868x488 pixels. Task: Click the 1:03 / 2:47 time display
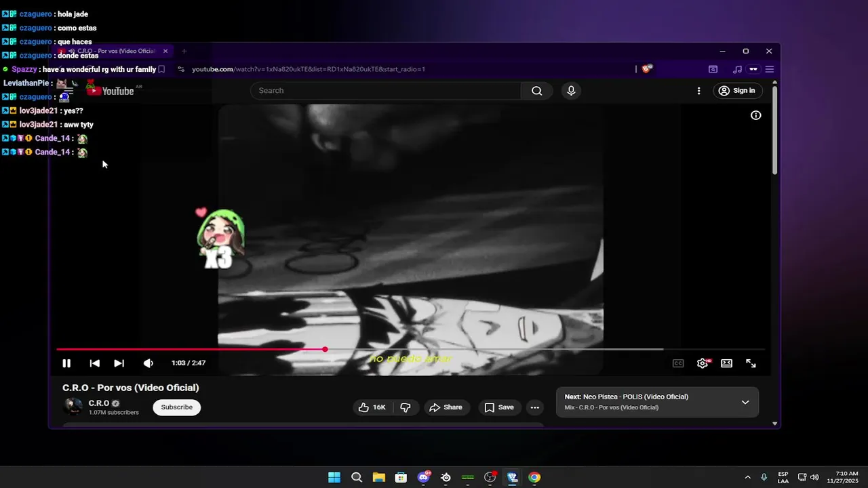pos(189,363)
